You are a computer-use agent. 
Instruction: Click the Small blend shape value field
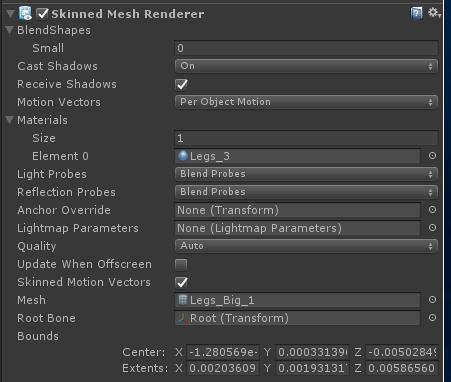click(306, 48)
